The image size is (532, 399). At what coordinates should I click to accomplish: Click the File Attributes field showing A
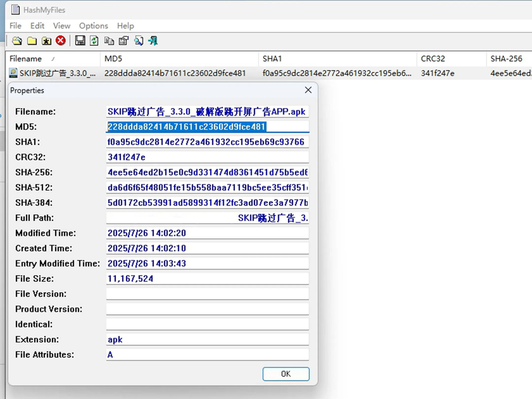point(207,355)
